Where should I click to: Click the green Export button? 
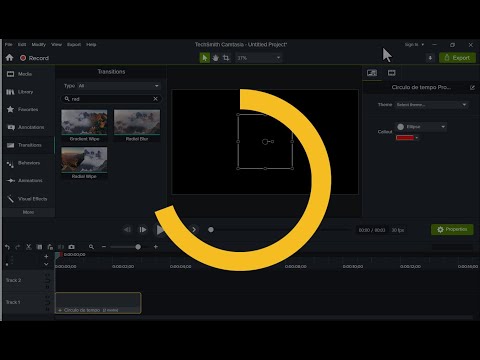coord(457,58)
